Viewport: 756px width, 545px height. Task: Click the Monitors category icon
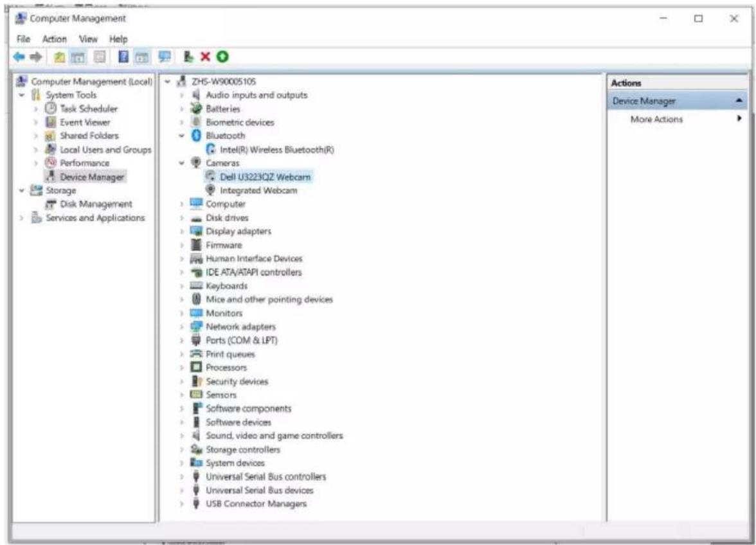pos(196,313)
